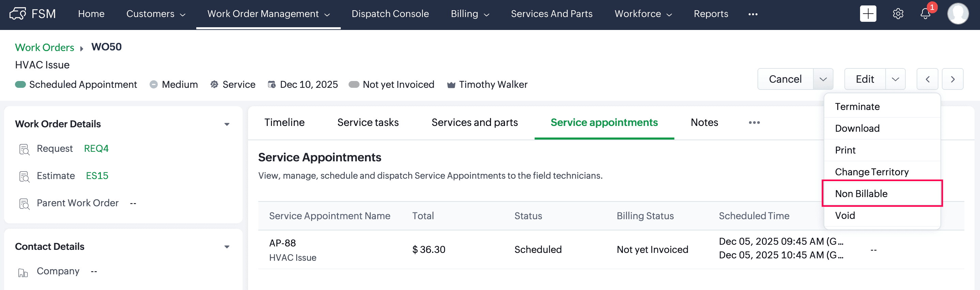This screenshot has width=980, height=290.
Task: Collapse the Work Order Details section
Action: (227, 124)
